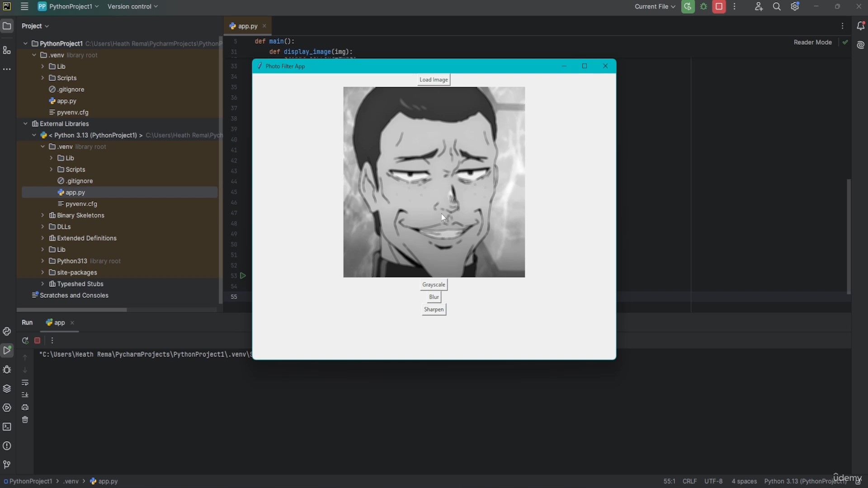Viewport: 868px width, 488px height.
Task: Collapse the External Libraries node
Action: 25,123
